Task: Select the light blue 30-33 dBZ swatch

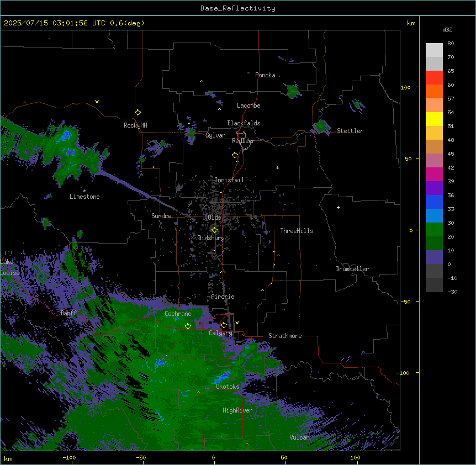Action: tap(434, 216)
